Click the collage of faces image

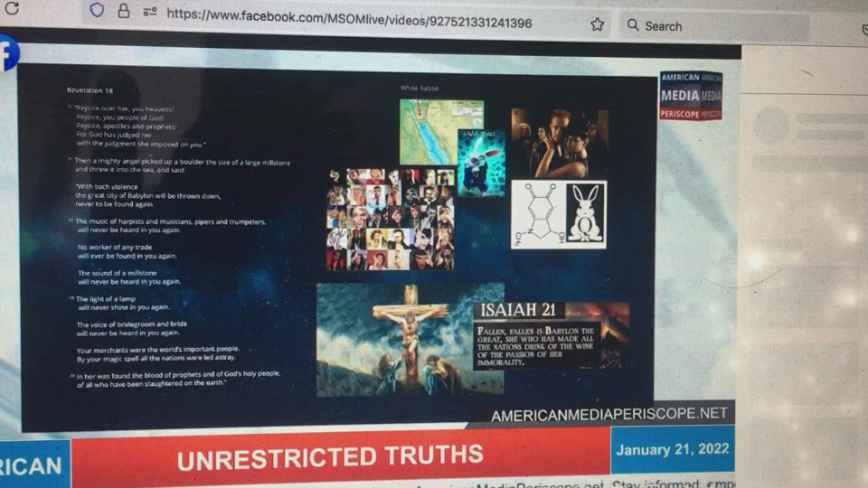pyautogui.click(x=391, y=220)
